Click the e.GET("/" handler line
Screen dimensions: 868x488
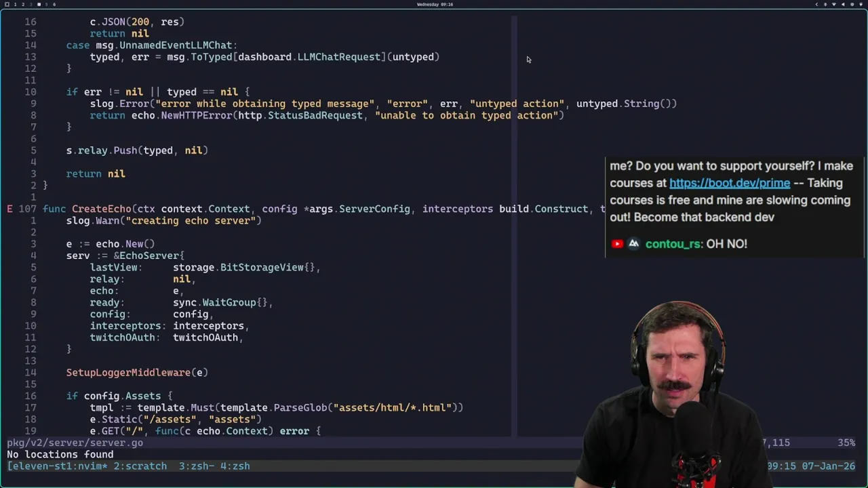click(205, 431)
